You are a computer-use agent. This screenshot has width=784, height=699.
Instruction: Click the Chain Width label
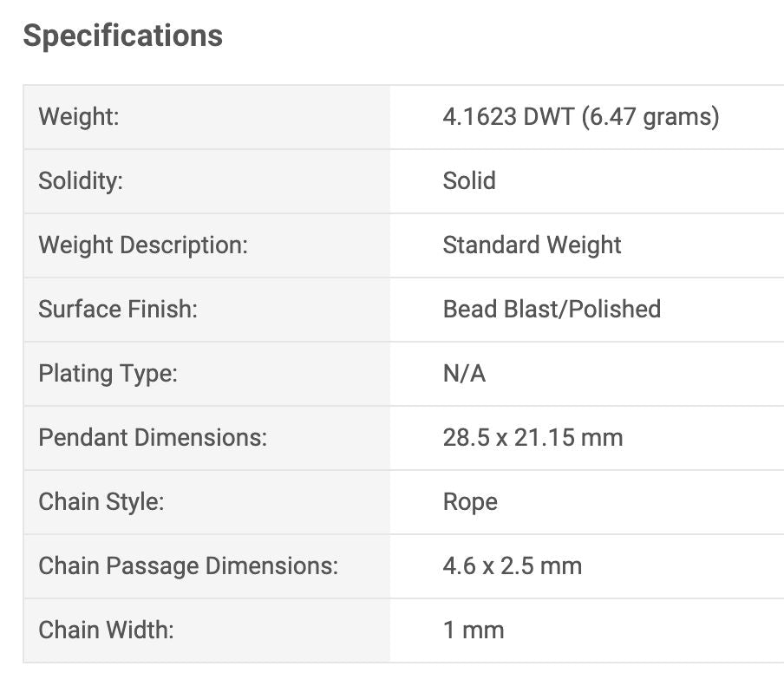(106, 630)
